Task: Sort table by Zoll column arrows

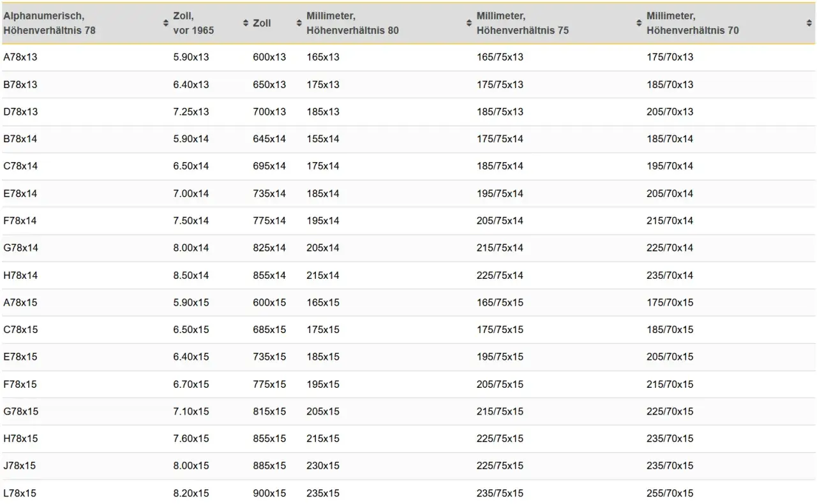Action: click(299, 23)
